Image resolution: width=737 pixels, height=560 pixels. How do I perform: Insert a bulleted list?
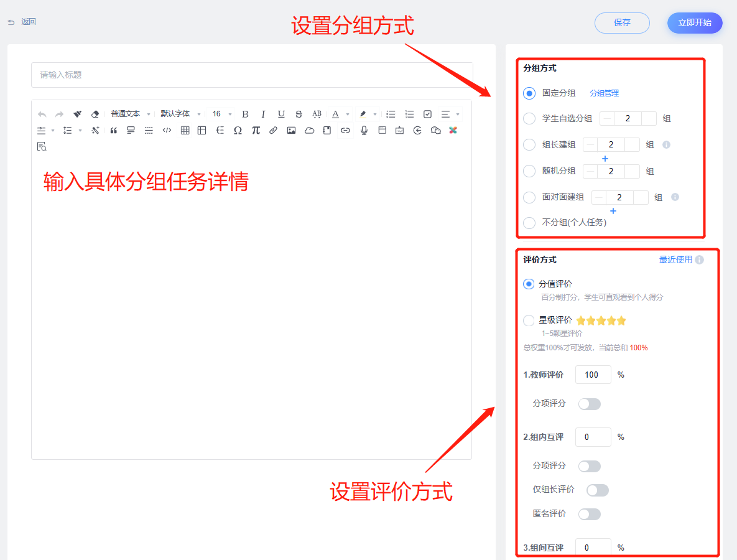click(391, 114)
